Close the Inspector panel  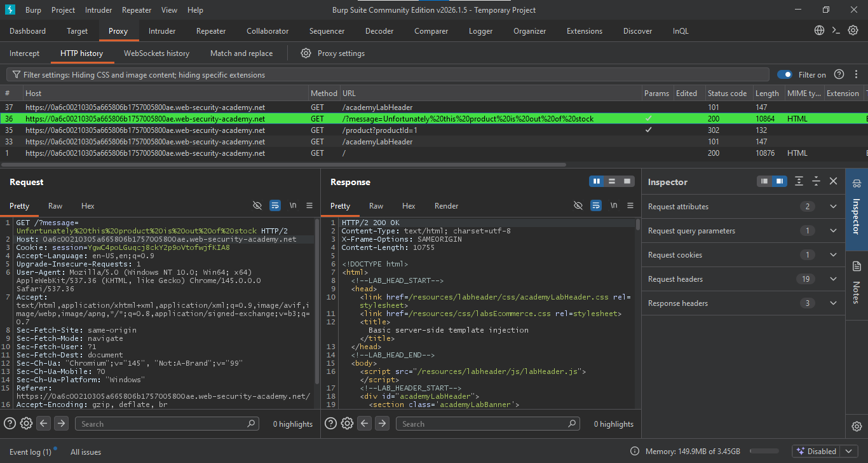834,181
